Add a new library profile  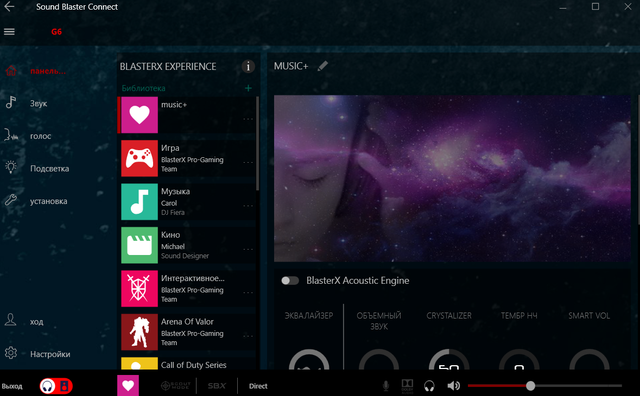coord(248,88)
